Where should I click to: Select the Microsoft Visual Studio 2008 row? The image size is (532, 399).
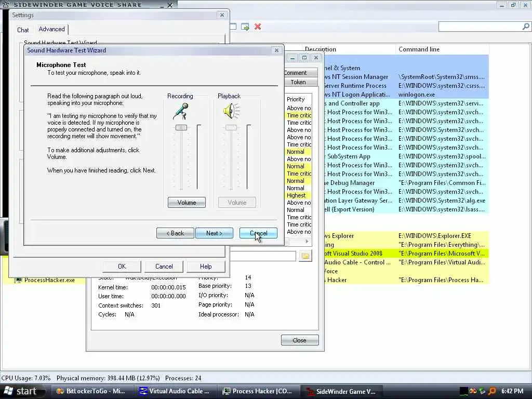pyautogui.click(x=406, y=254)
